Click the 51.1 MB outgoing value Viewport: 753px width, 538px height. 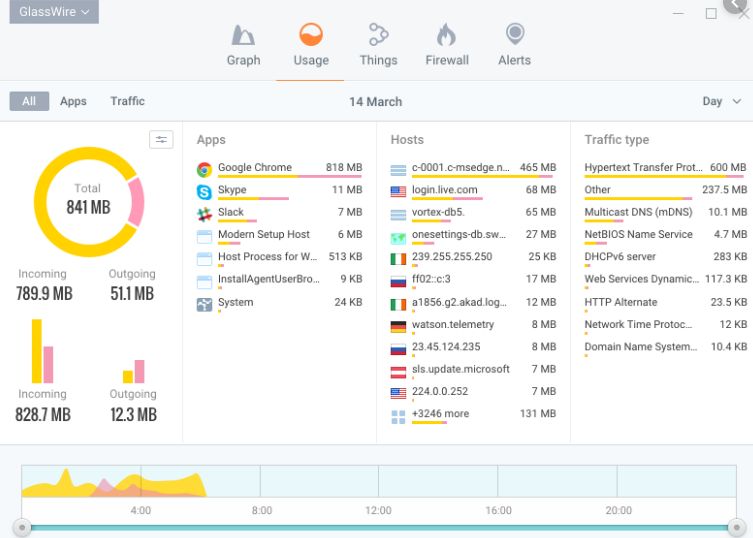(132, 293)
